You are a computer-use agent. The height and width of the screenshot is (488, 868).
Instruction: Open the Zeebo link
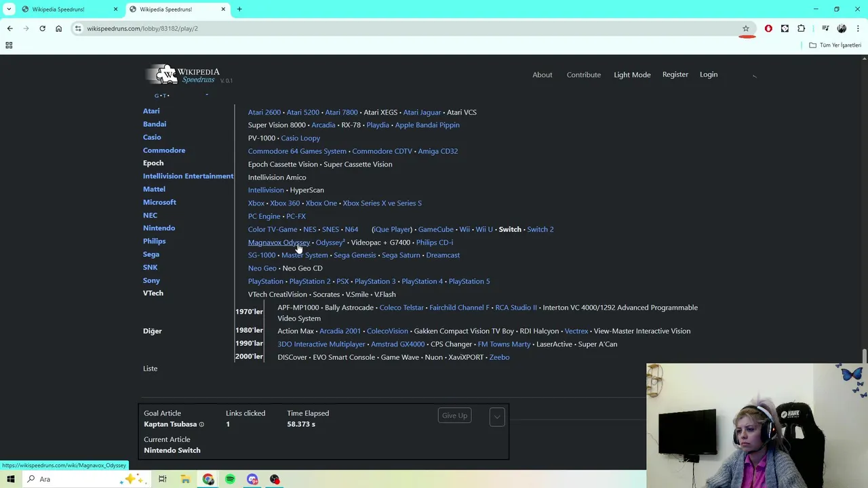coord(499,357)
